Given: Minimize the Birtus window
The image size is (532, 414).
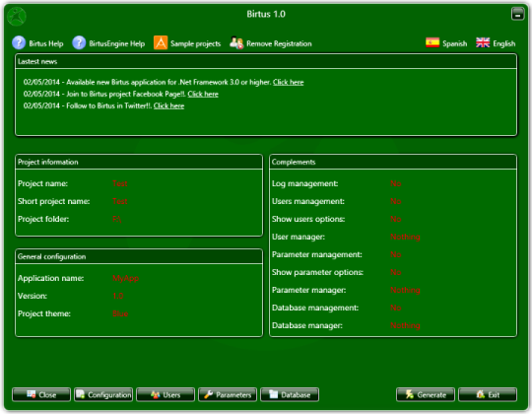Looking at the screenshot, I should click(518, 14).
